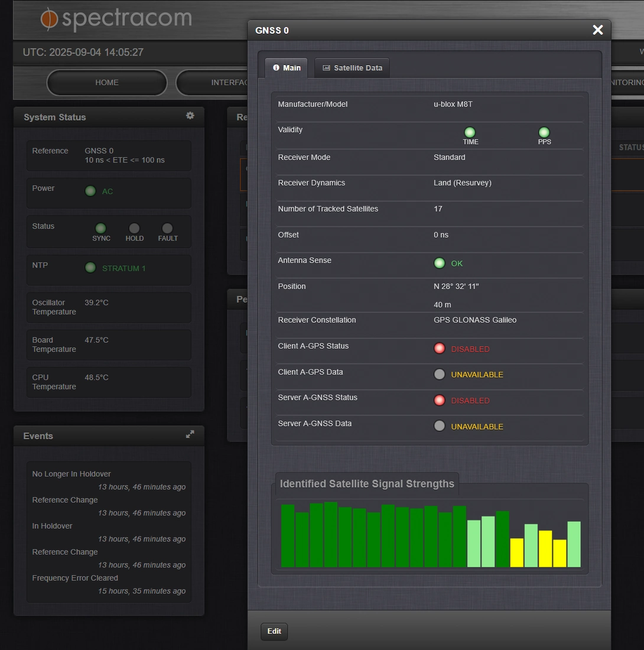The height and width of the screenshot is (650, 644).
Task: Click Receiver Mode 'Standard' value
Action: pos(449,158)
